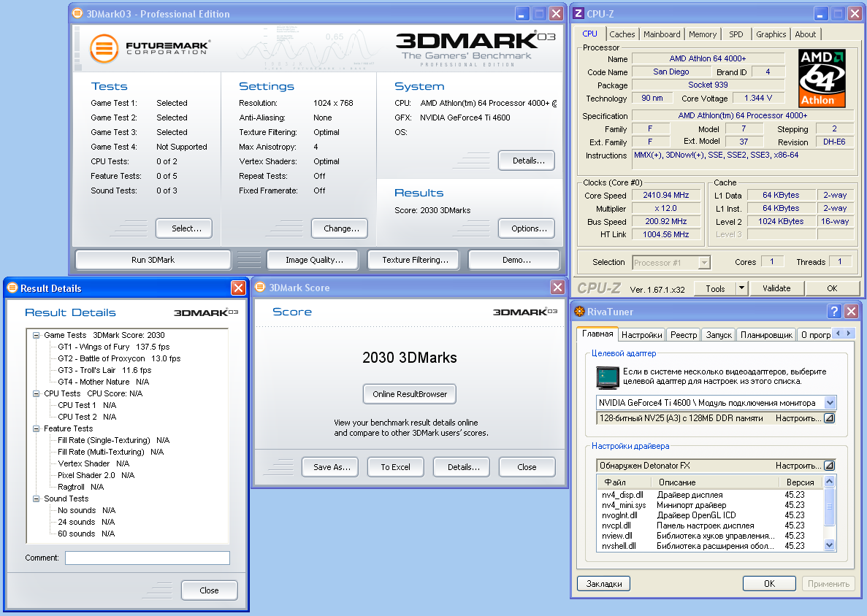Click the Закладки button in RivaTuner

point(604,583)
